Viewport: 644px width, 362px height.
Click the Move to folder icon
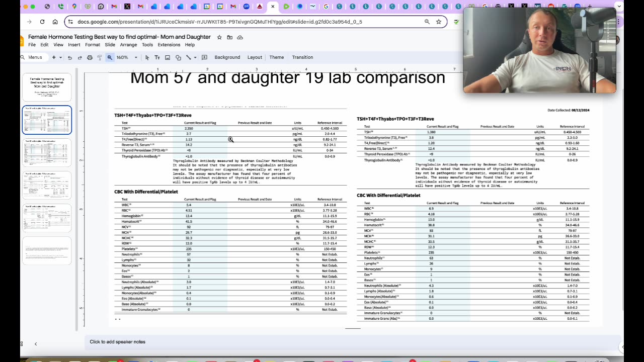tap(230, 37)
